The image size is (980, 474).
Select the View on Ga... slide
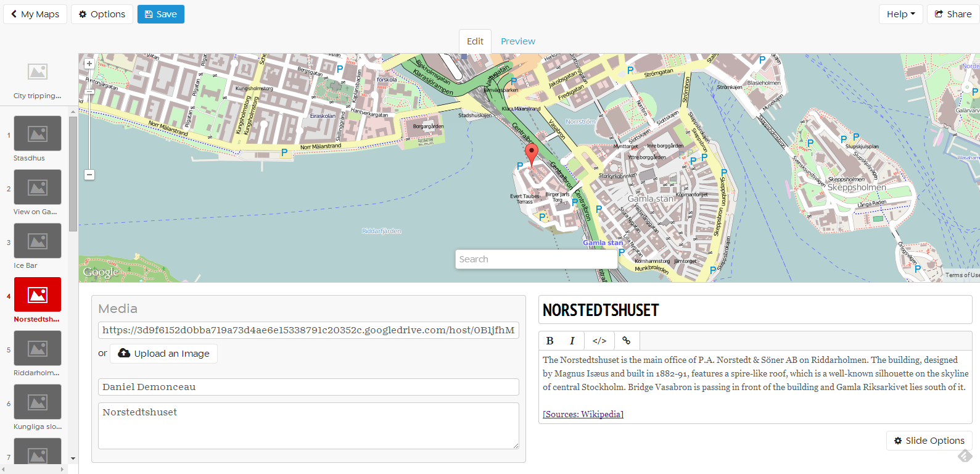(38, 187)
